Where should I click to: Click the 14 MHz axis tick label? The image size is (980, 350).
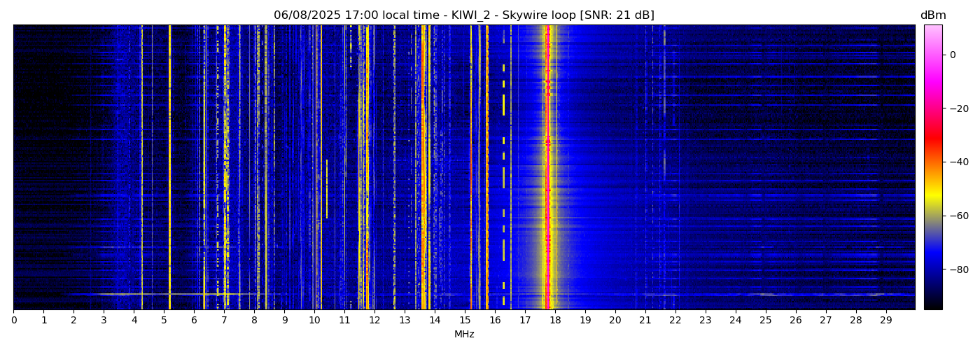[x=435, y=321]
